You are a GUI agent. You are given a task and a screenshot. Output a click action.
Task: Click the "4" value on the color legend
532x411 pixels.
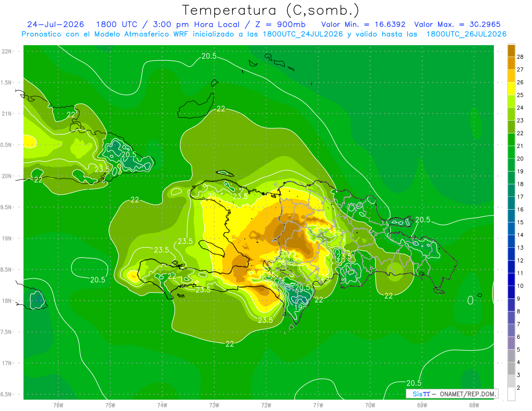coord(519,362)
